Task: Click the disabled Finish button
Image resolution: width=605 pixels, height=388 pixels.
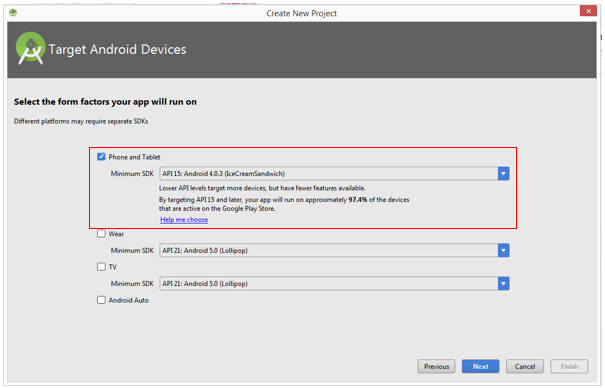Action: coord(569,366)
